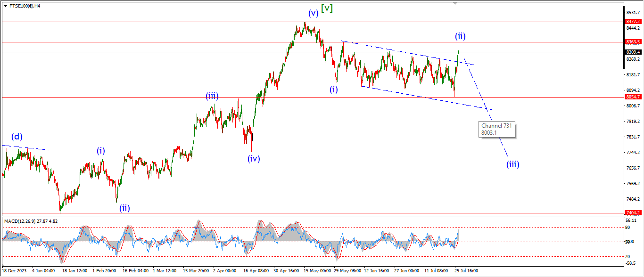Viewport: 644px width, 277px height.
Task: Click the Channel 731 tooltip box
Action: (x=496, y=129)
